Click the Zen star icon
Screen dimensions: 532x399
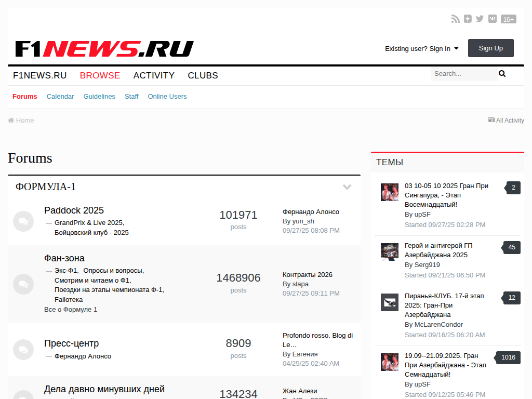(468, 19)
